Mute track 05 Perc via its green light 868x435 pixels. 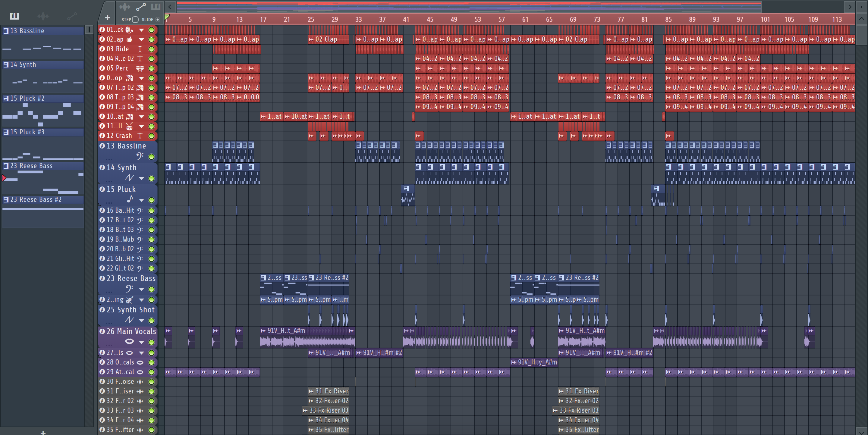(152, 69)
